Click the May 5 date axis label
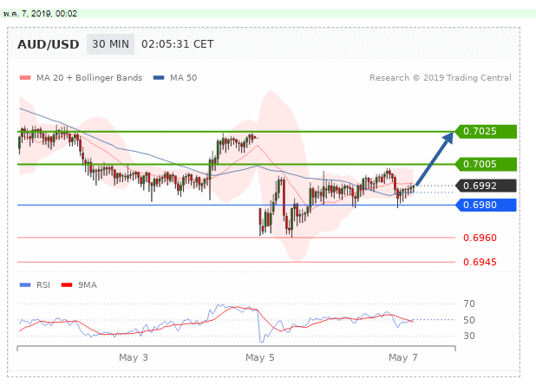Screen dimensions: 536x392 coord(260,358)
